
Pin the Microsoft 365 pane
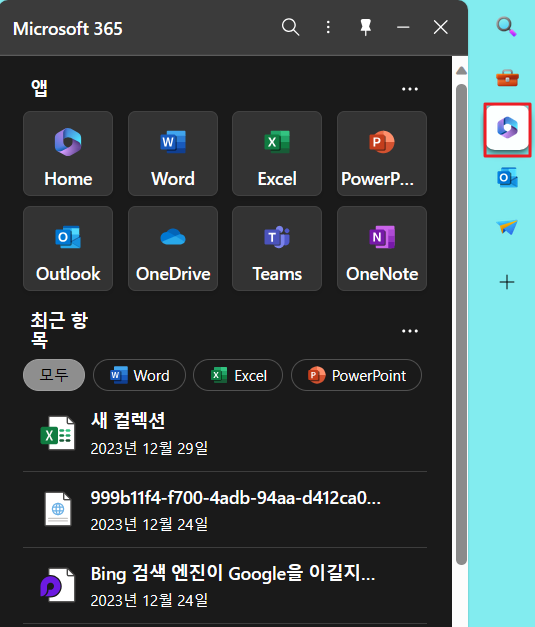pyautogui.click(x=365, y=28)
